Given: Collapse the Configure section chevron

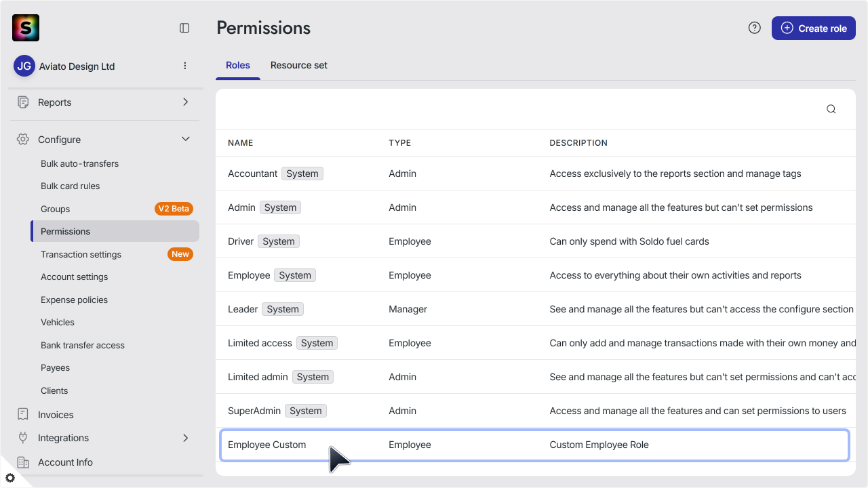Looking at the screenshot, I should pos(186,139).
